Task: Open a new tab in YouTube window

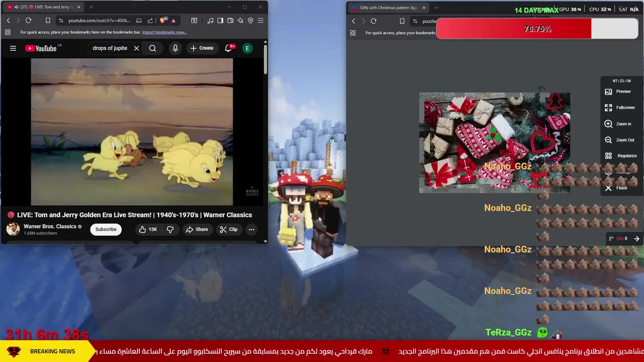Action: [x=91, y=7]
